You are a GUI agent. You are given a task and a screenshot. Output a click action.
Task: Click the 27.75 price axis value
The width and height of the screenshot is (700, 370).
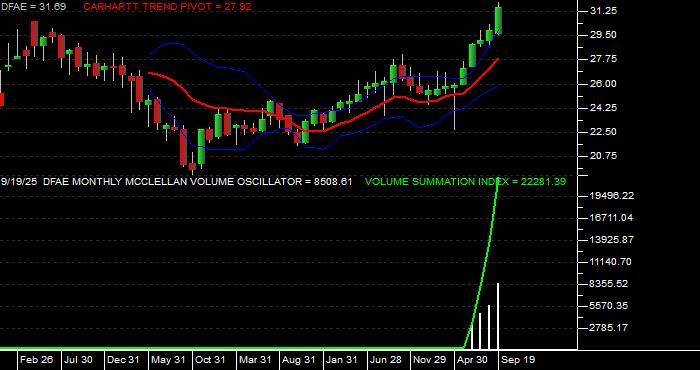pyautogui.click(x=604, y=59)
